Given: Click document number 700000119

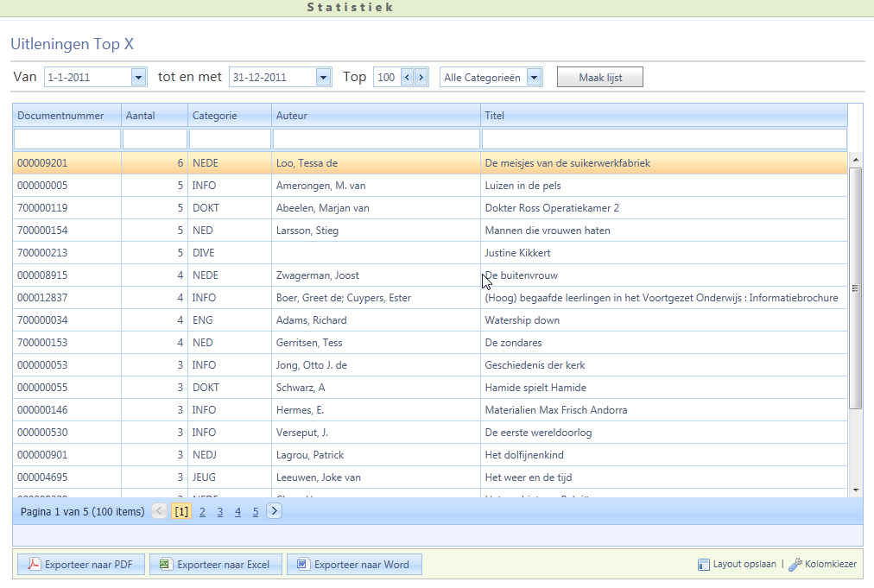Looking at the screenshot, I should click(42, 208).
